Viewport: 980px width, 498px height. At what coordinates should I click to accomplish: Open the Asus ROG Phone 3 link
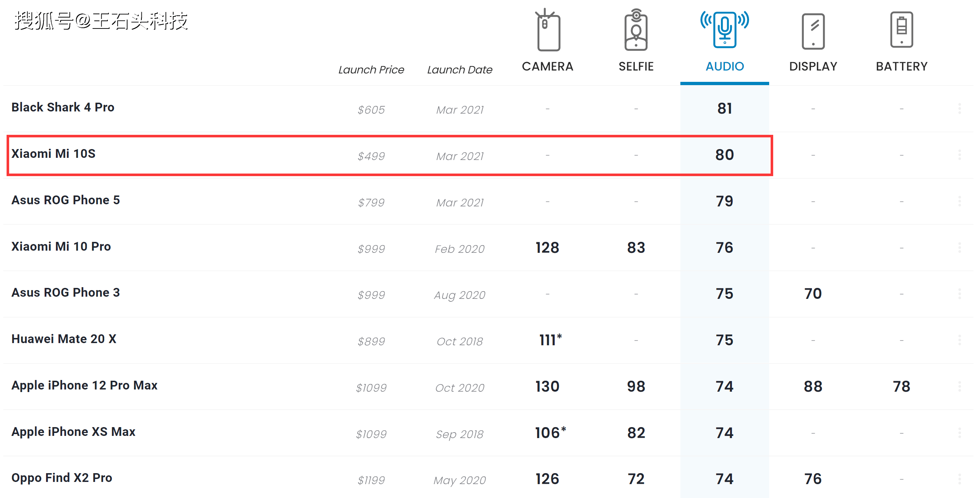[65, 293]
